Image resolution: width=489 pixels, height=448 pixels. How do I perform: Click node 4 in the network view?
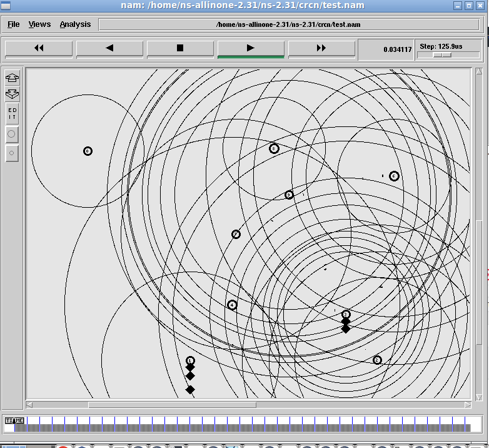[232, 305]
